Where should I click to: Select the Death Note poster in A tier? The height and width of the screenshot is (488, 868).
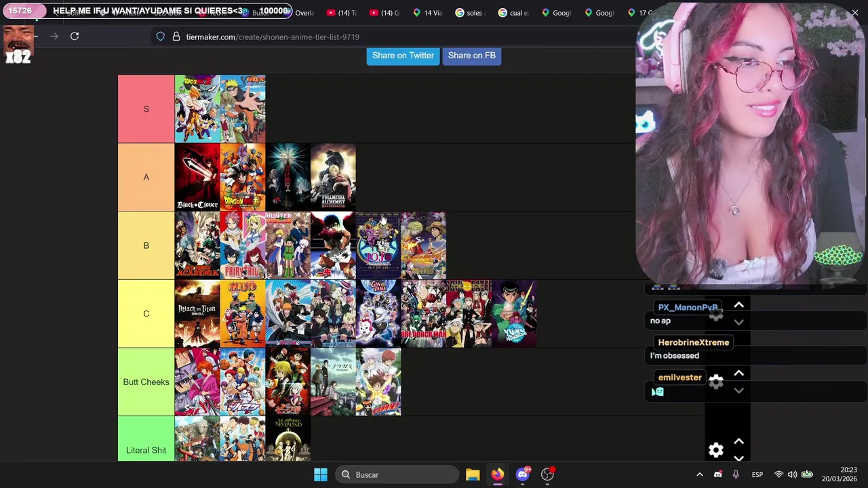tap(288, 177)
